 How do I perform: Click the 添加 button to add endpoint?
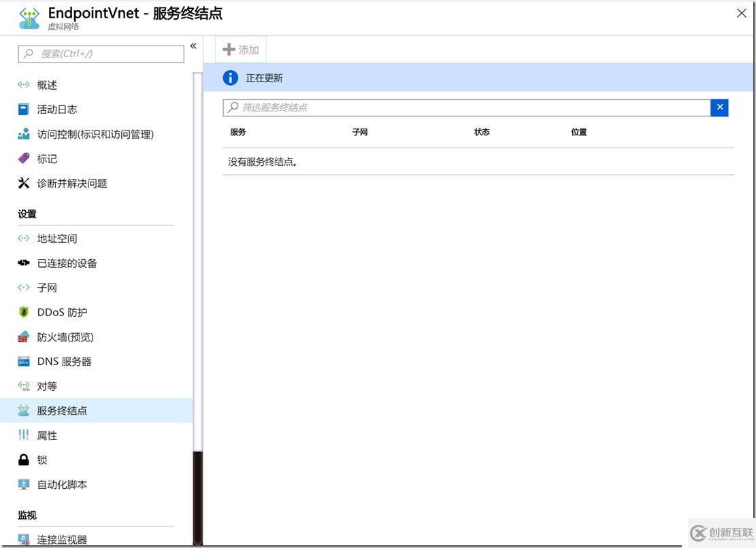(240, 49)
